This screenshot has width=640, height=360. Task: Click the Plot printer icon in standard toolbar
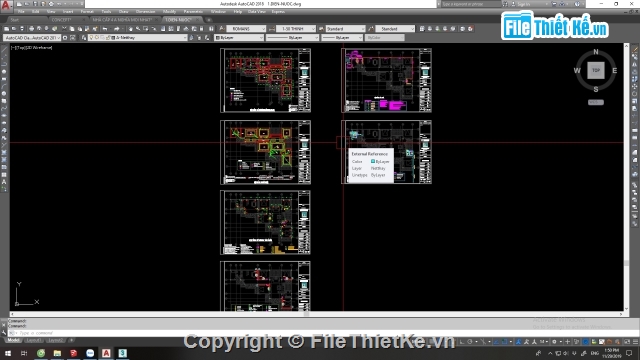[x=31, y=29]
